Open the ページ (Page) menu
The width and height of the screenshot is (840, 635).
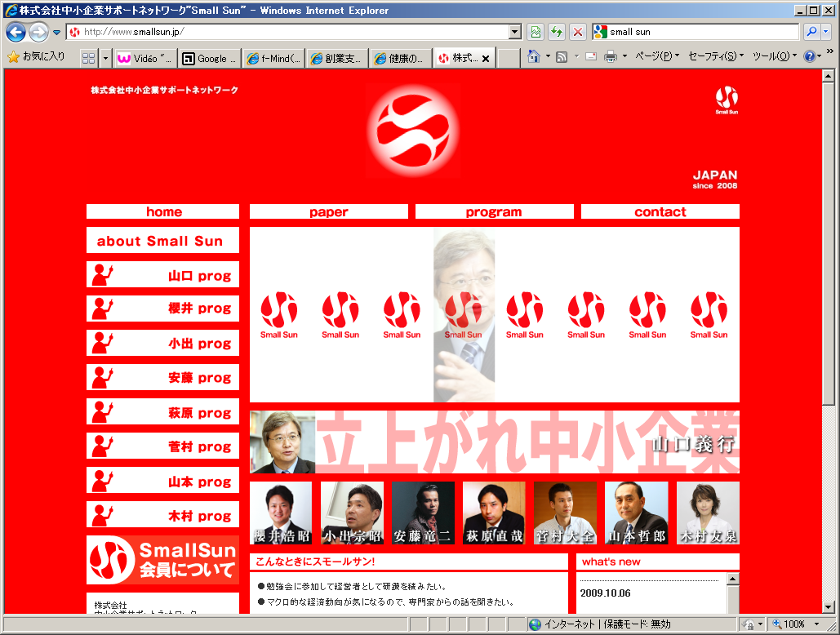tap(656, 57)
